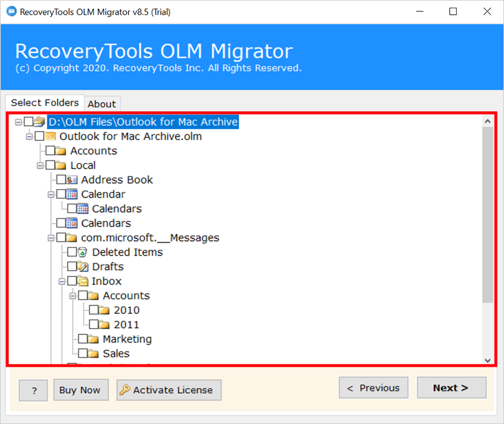This screenshot has height=424, width=504.
Task: Click the Inbox envelope folder icon
Action: point(83,281)
